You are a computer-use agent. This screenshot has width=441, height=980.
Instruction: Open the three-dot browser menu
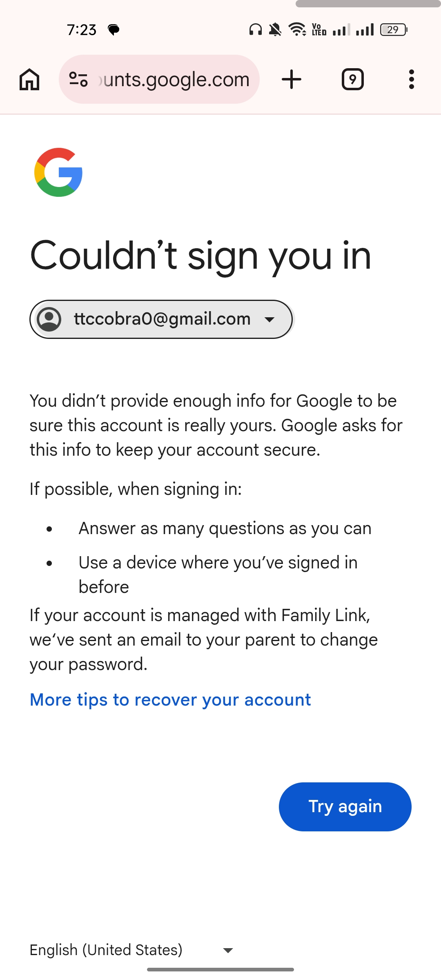tap(411, 79)
